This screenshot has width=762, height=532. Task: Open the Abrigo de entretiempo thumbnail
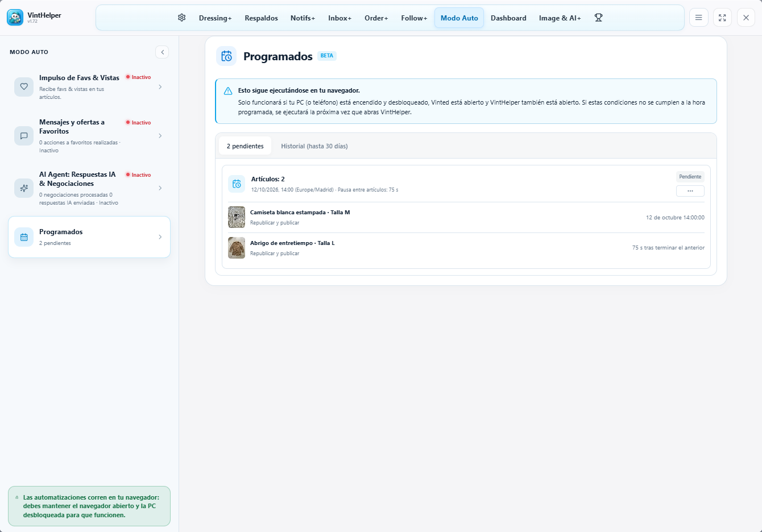click(x=237, y=248)
